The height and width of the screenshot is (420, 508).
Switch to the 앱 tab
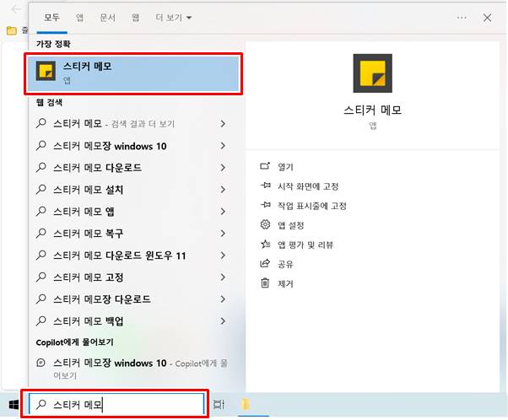(79, 18)
